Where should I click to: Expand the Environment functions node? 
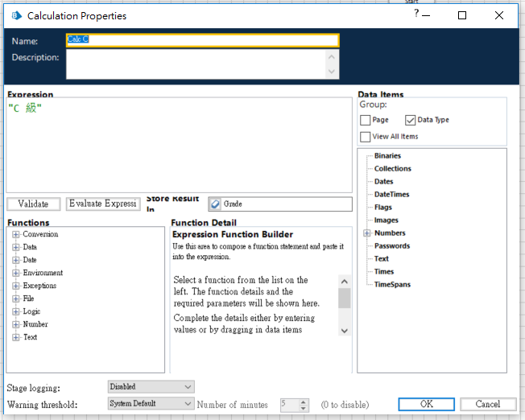tap(16, 273)
